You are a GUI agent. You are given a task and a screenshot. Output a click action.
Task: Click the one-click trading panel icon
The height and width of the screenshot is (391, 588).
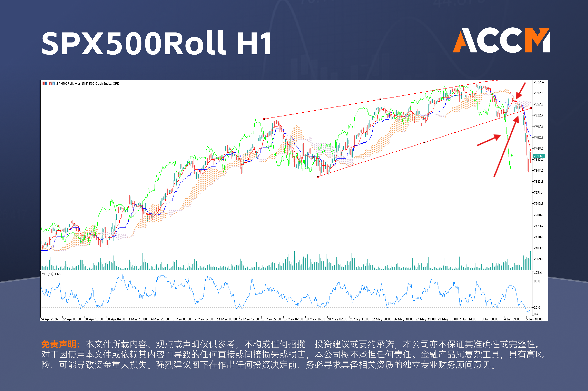[x=52, y=83]
